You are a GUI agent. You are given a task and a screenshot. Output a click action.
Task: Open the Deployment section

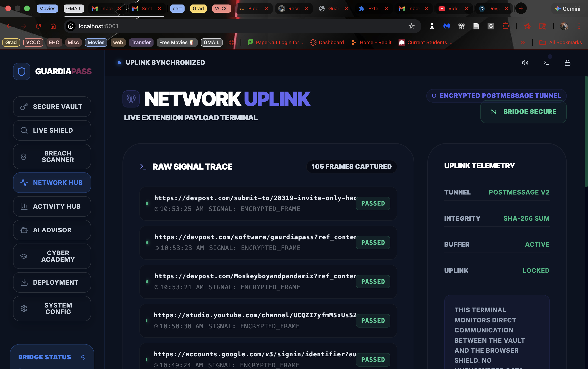(52, 282)
